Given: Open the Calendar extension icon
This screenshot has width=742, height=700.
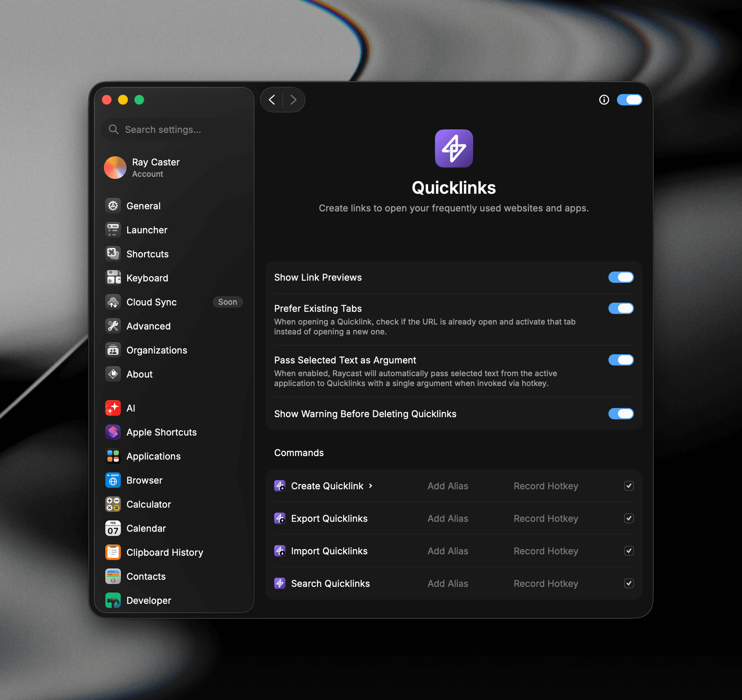Looking at the screenshot, I should click(113, 528).
